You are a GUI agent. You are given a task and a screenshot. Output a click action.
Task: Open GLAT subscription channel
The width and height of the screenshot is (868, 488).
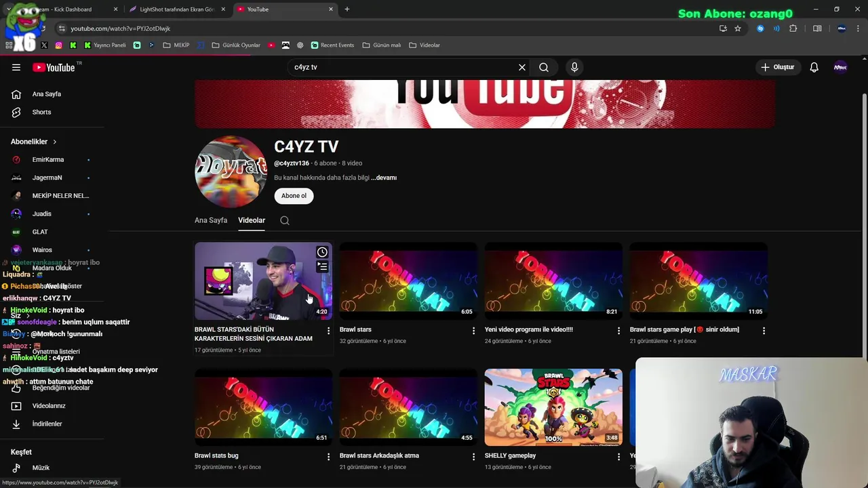tap(40, 232)
